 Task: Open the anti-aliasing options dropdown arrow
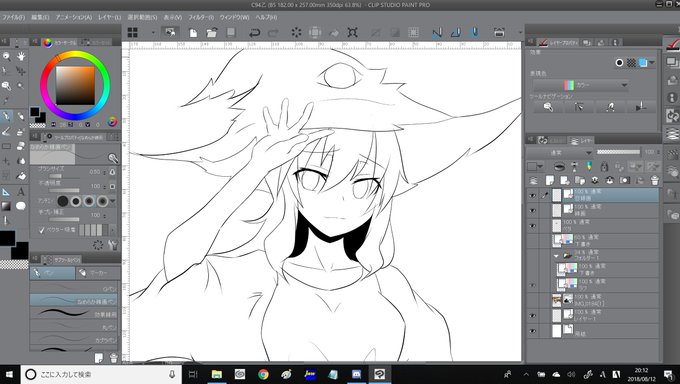click(x=113, y=201)
